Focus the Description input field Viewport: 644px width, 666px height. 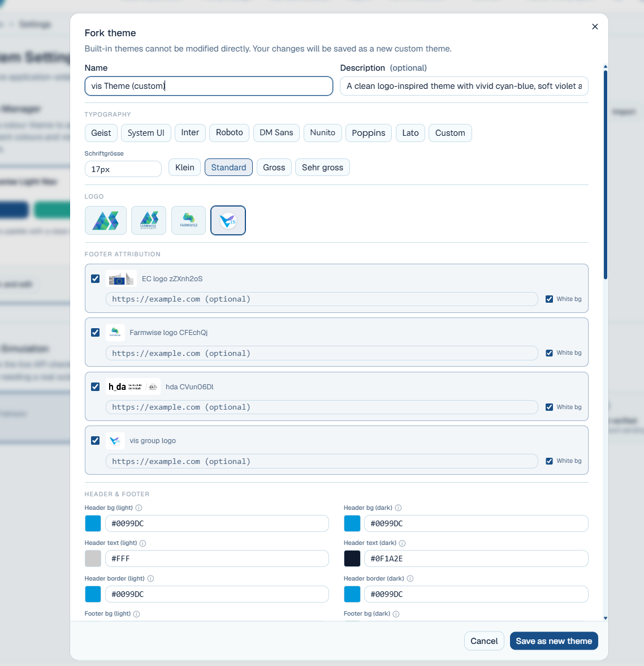point(464,86)
